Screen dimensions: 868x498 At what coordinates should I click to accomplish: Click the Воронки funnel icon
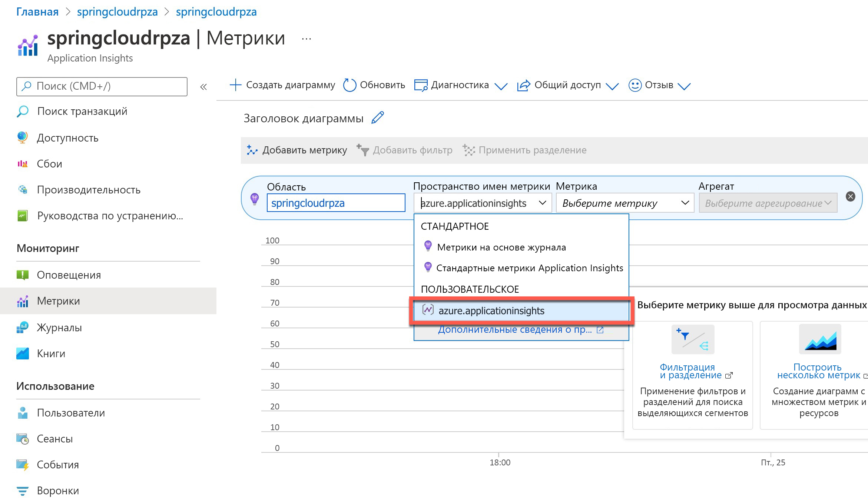click(23, 491)
